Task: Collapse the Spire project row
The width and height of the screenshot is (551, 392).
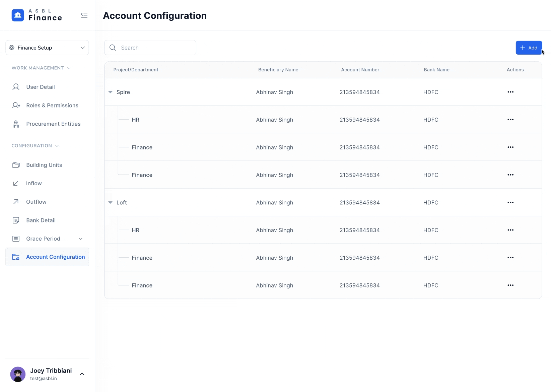Action: [x=110, y=92]
